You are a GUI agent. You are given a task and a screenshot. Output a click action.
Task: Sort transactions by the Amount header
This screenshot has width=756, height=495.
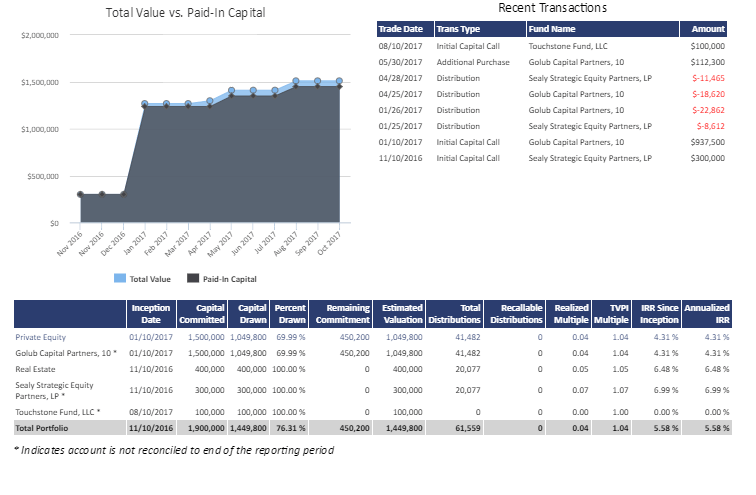pos(708,28)
